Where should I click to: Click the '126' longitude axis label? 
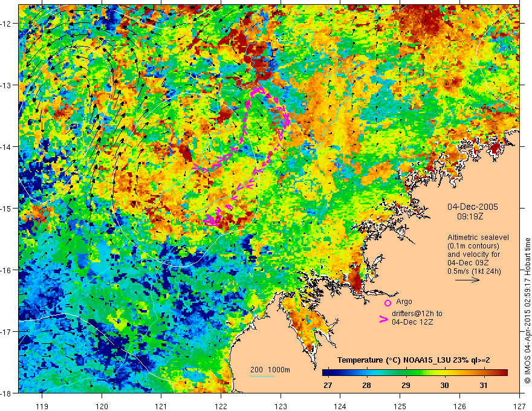coord(459,406)
